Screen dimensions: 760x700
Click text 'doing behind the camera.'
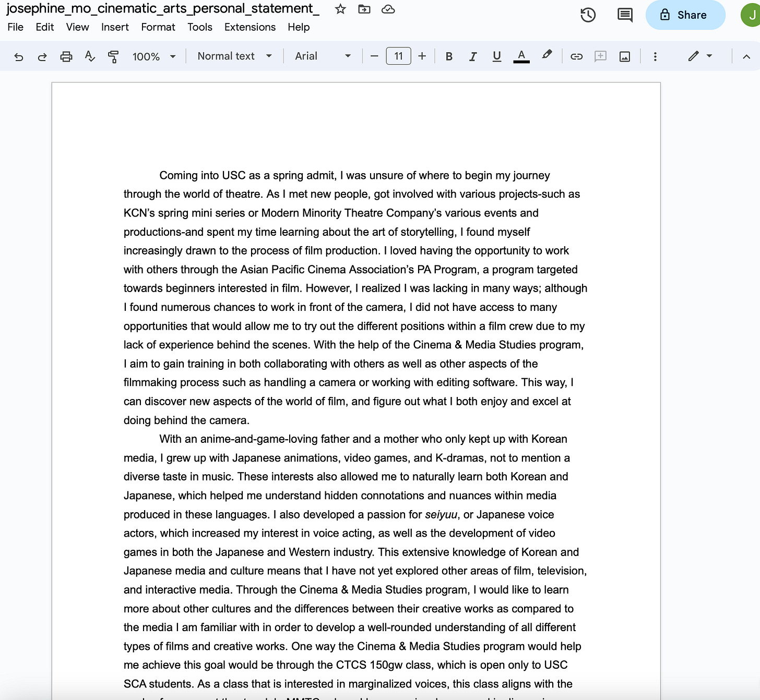[186, 420]
